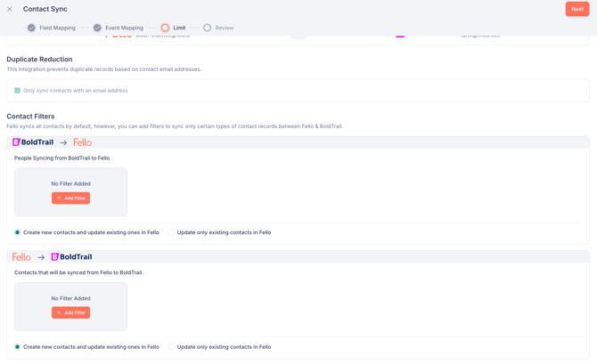This screenshot has height=364, width=597.
Task: Click the Field Mapping completed checkmark icon
Action: [x=31, y=28]
